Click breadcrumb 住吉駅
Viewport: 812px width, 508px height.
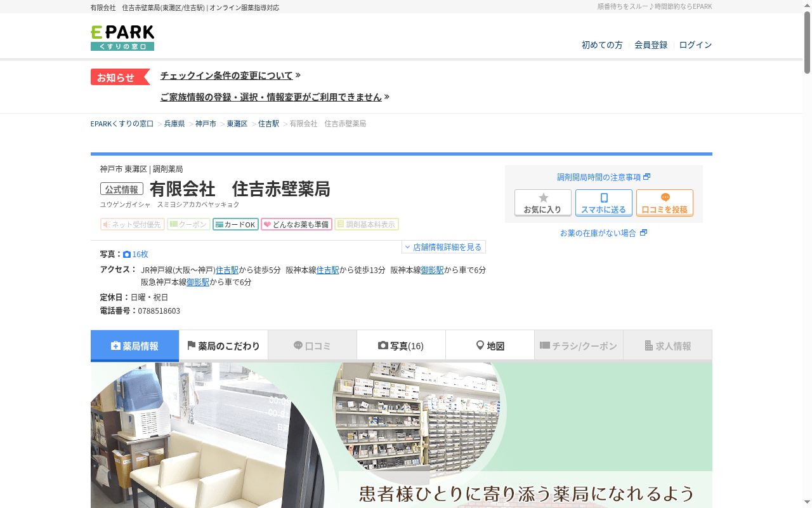coord(268,124)
